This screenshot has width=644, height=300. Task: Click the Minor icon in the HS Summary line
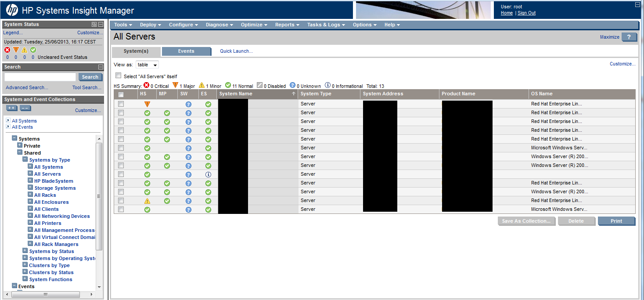click(201, 85)
